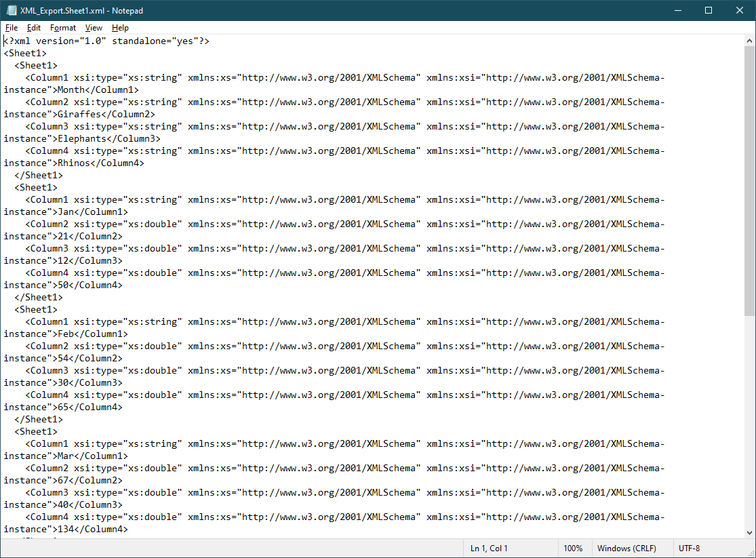Maximize the Notepad window

[x=709, y=11]
